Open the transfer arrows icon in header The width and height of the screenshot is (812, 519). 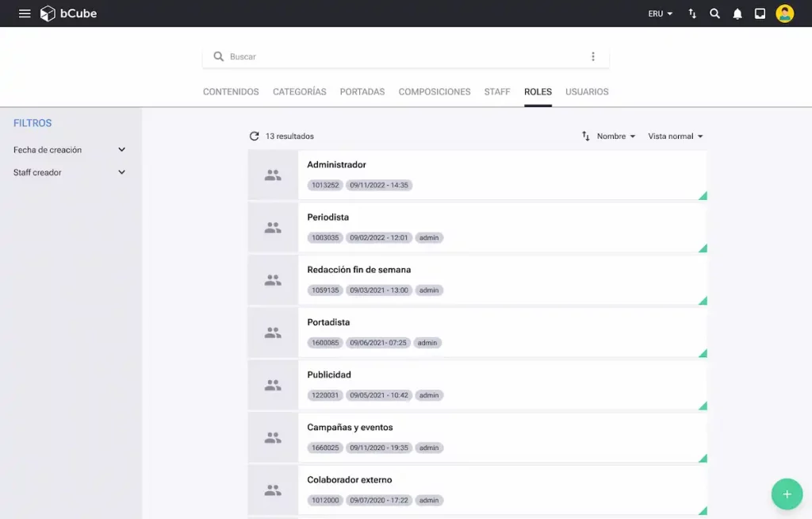pyautogui.click(x=692, y=13)
